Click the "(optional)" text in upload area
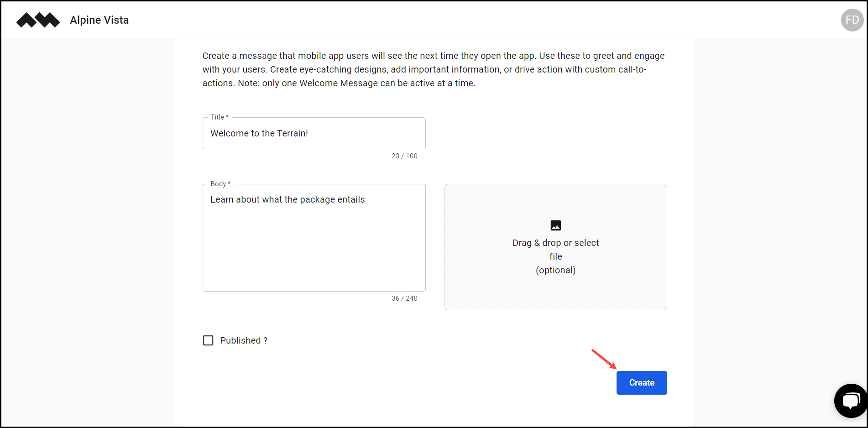The height and width of the screenshot is (428, 868). tap(555, 270)
